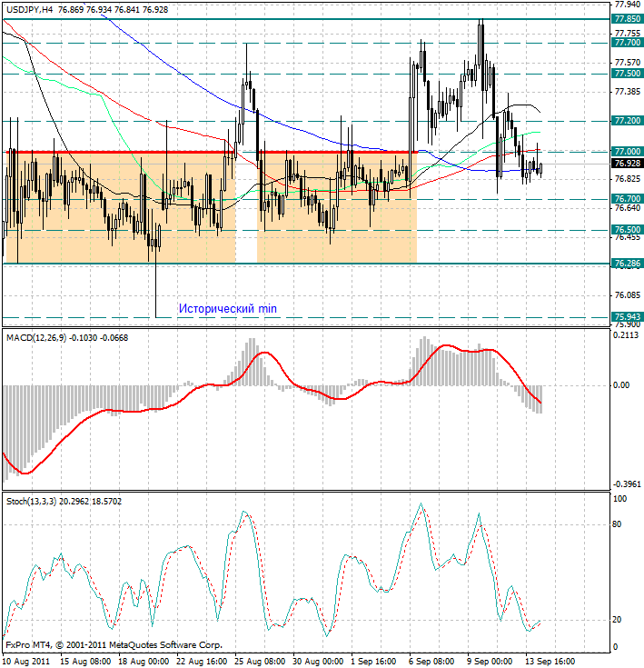Select the 76.500 price level label
This screenshot has height=668, width=644.
628,230
